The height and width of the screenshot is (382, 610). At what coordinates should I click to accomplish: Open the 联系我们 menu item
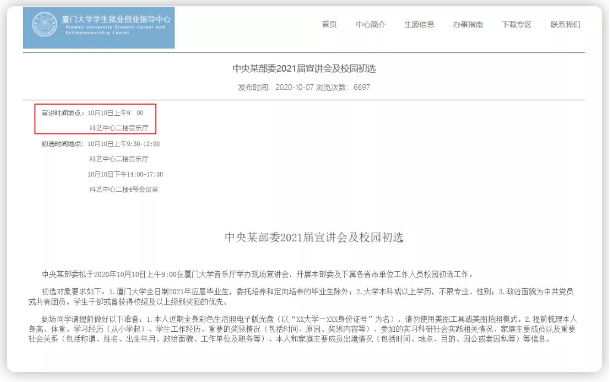pos(565,25)
